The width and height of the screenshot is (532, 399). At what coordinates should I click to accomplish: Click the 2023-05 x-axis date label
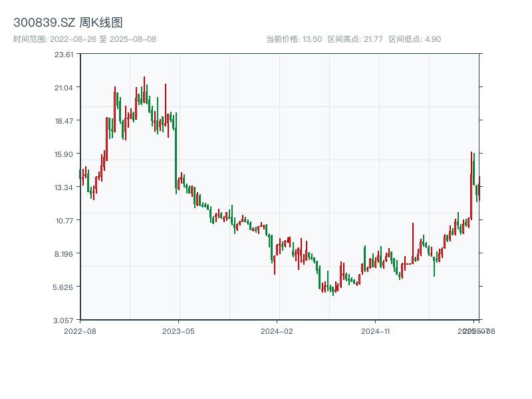pos(178,331)
